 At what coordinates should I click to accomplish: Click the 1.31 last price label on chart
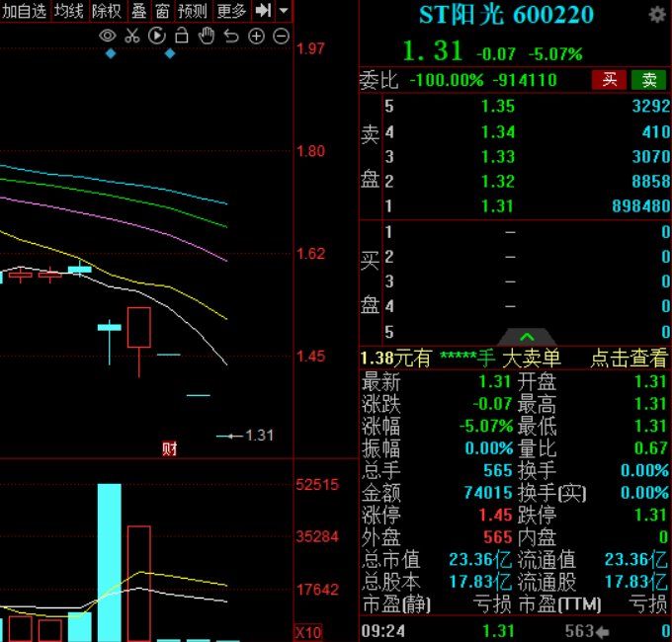(259, 436)
